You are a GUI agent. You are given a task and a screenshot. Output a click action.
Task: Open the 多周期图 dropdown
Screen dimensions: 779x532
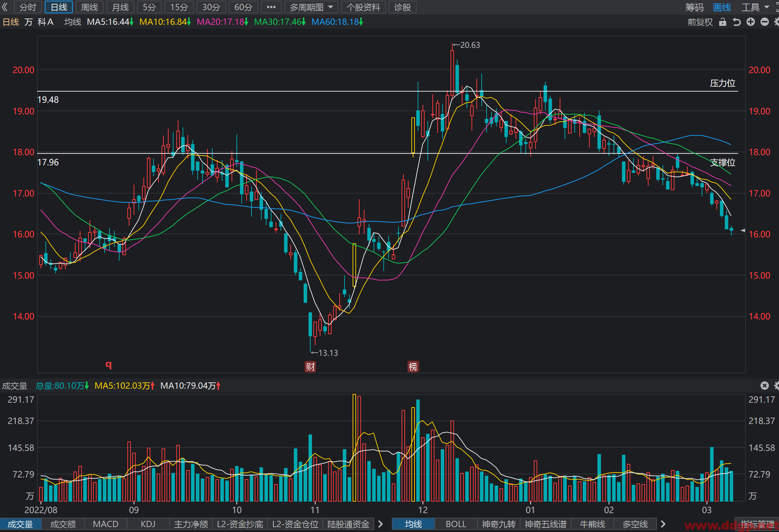click(311, 7)
